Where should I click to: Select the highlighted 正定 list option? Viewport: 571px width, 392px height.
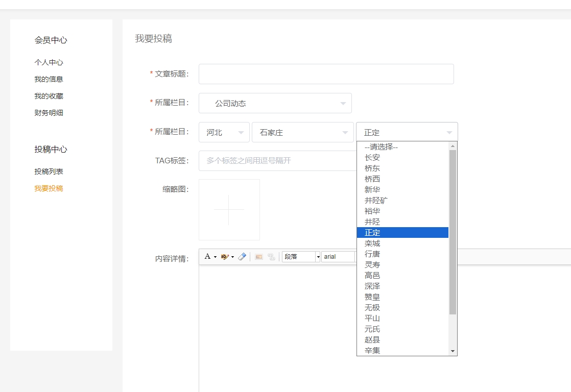(x=403, y=233)
